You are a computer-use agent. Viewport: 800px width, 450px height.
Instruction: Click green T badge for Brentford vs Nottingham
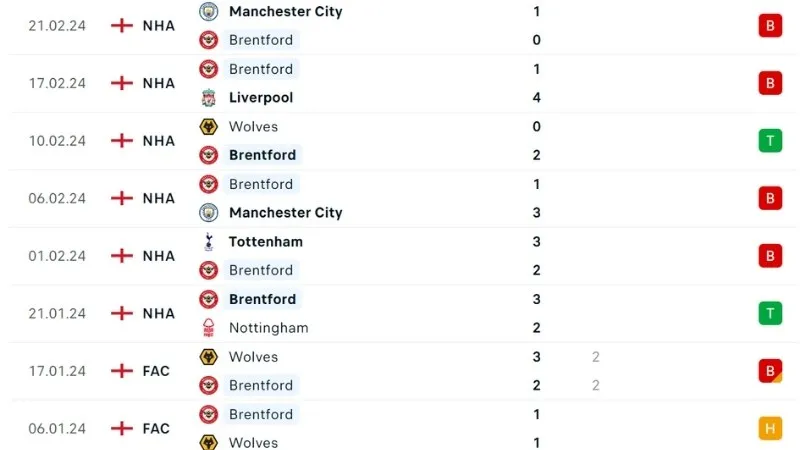click(769, 313)
